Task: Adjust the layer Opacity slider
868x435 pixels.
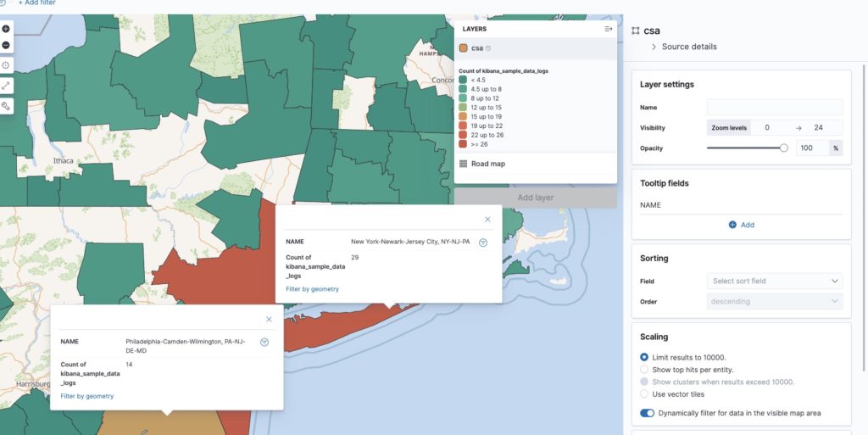Action: tap(783, 148)
